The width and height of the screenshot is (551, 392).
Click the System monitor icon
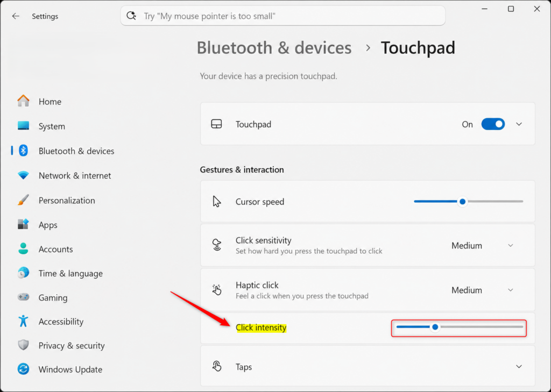click(23, 126)
